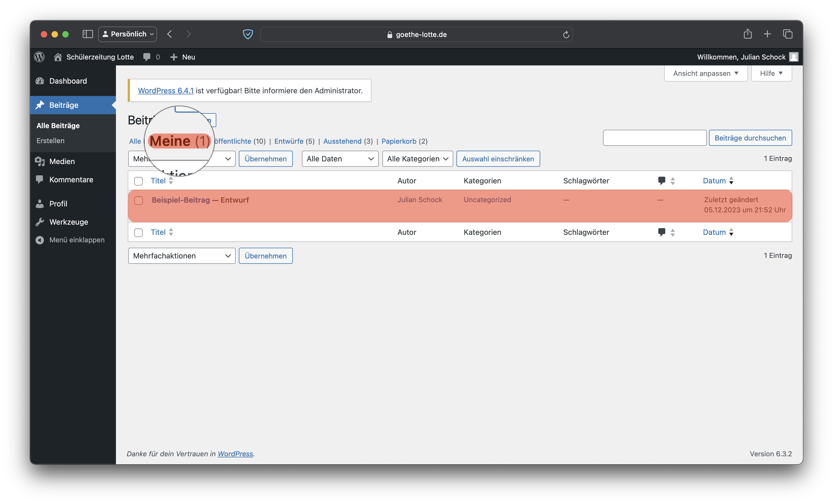
Task: Open the WordPress 6.4.1 update link
Action: tap(166, 91)
